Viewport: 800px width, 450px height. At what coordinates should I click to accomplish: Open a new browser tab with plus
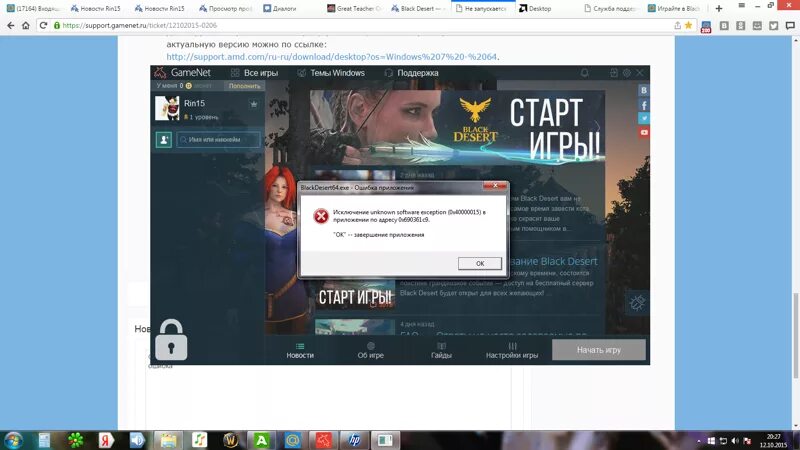point(719,8)
